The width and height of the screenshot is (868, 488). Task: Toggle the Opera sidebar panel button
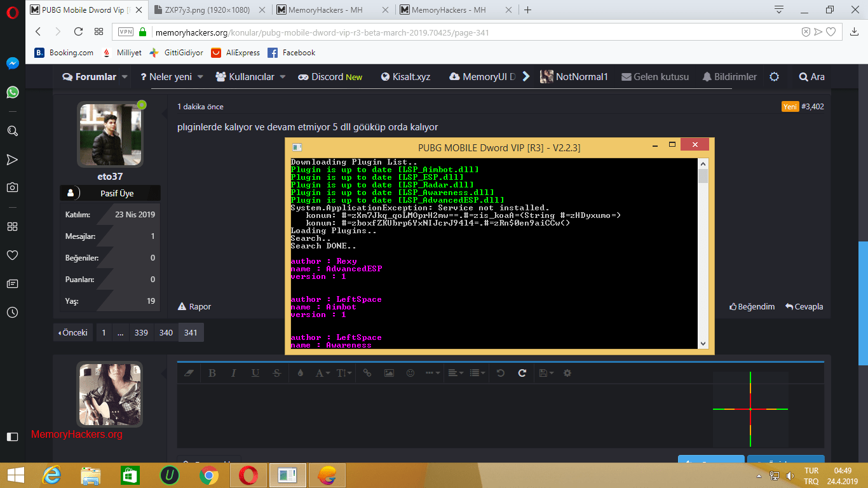[x=13, y=437]
